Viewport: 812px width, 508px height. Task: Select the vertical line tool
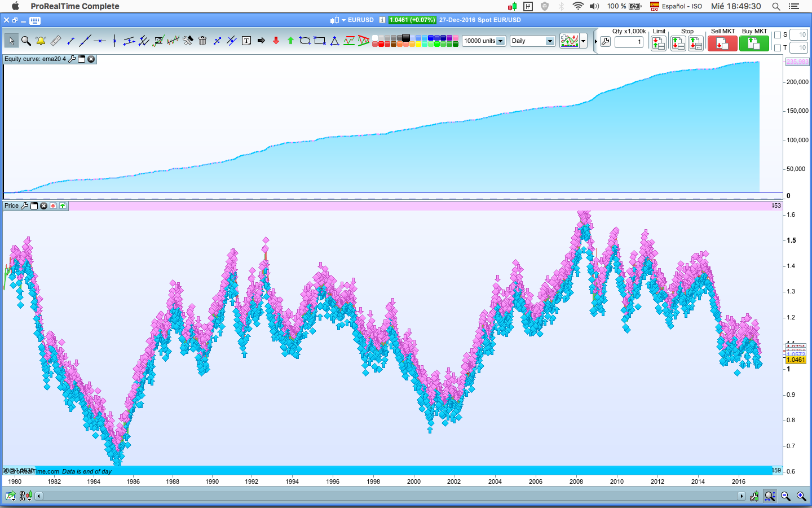click(114, 41)
